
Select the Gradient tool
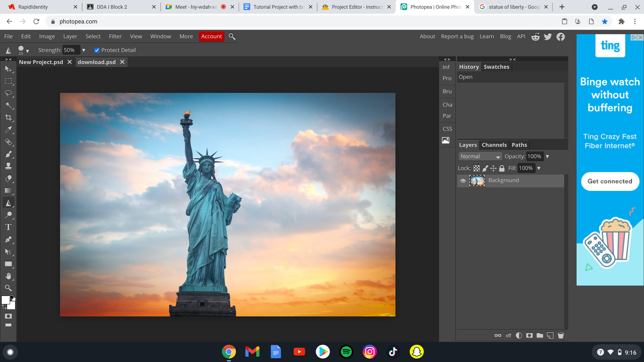click(8, 191)
